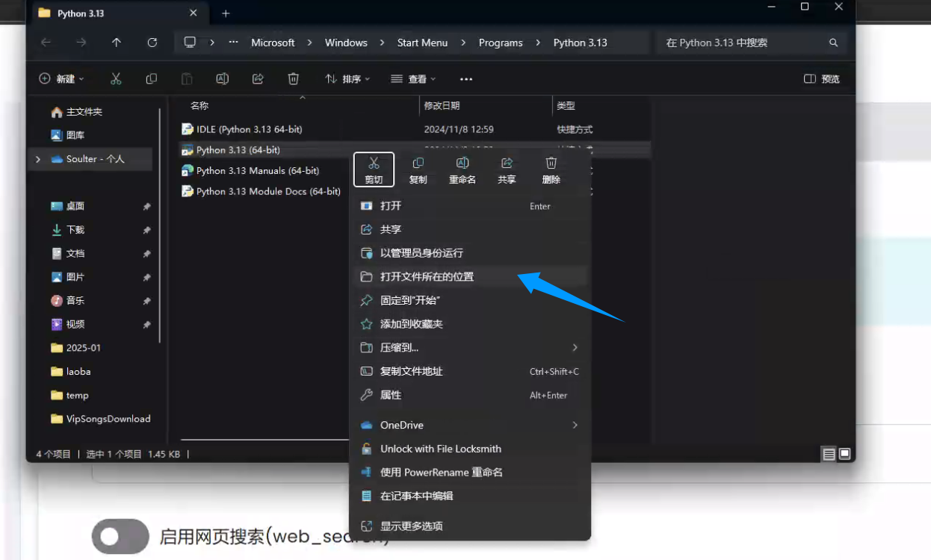
Task: Choose 复制文件地址 menu entry
Action: pos(470,371)
